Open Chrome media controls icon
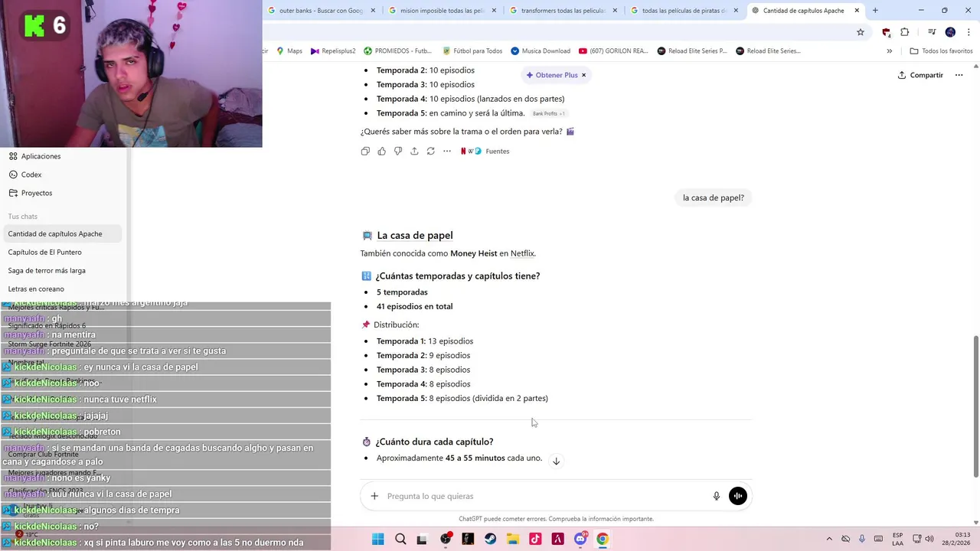Screen dimensions: 980x551 point(932,32)
